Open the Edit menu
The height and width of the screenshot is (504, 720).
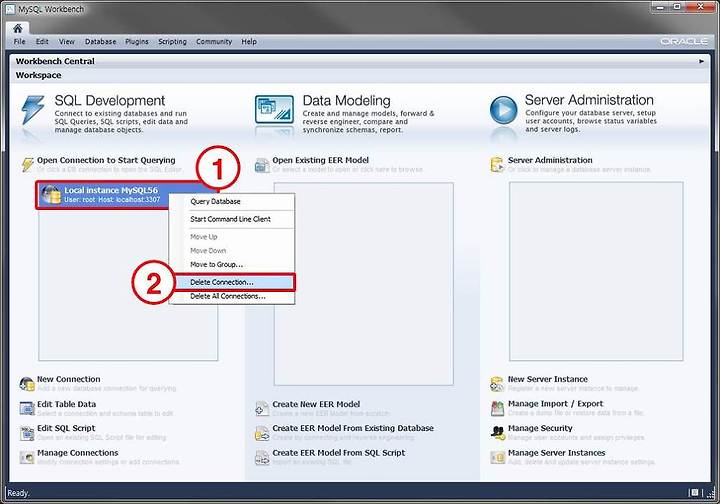point(42,41)
